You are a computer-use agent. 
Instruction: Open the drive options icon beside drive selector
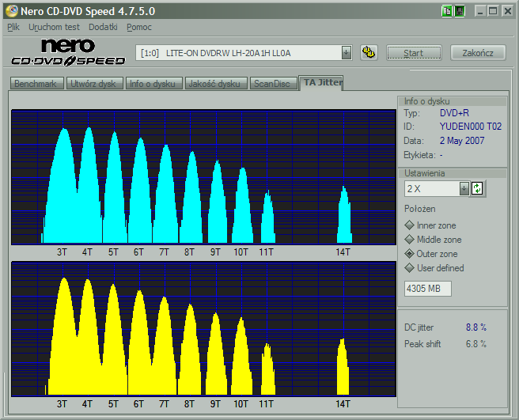coord(369,53)
